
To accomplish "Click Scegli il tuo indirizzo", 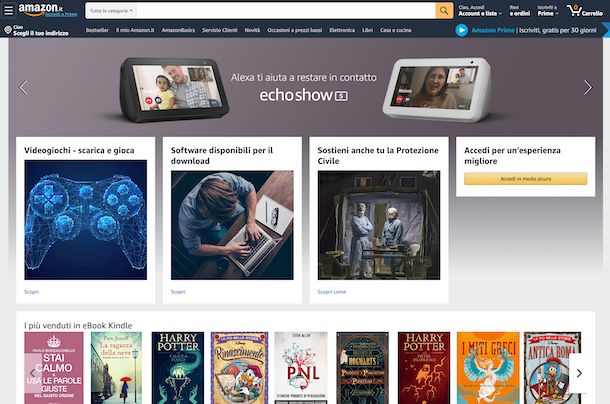I will (x=41, y=33).
